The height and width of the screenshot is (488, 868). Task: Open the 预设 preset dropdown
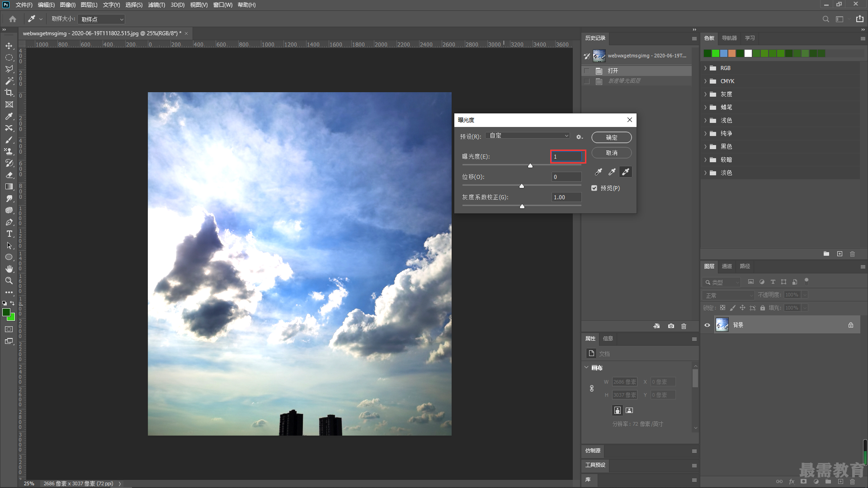528,136
